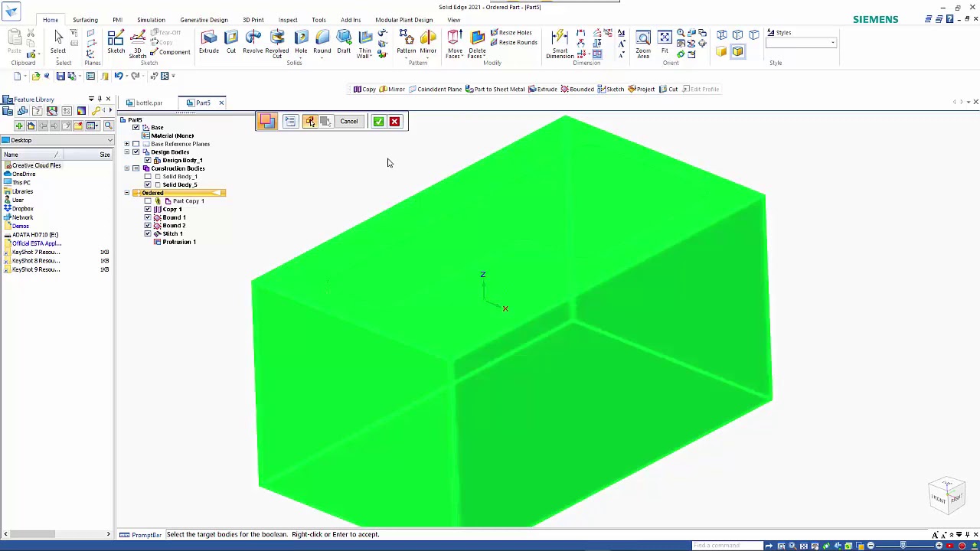Viewport: 980px width, 551px height.
Task: Activate the Revolve tool
Action: (x=253, y=41)
